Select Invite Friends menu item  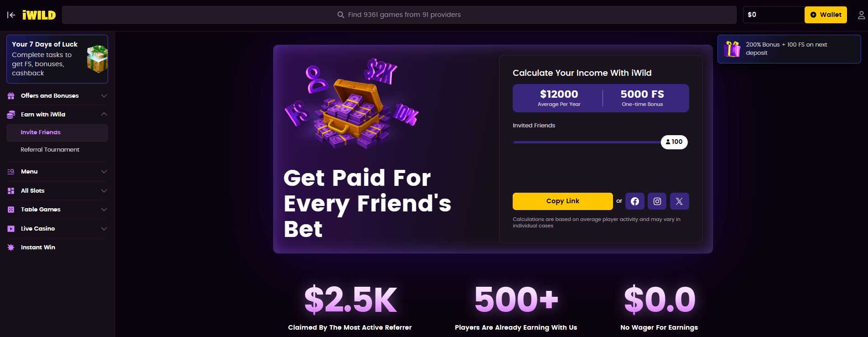pos(41,132)
